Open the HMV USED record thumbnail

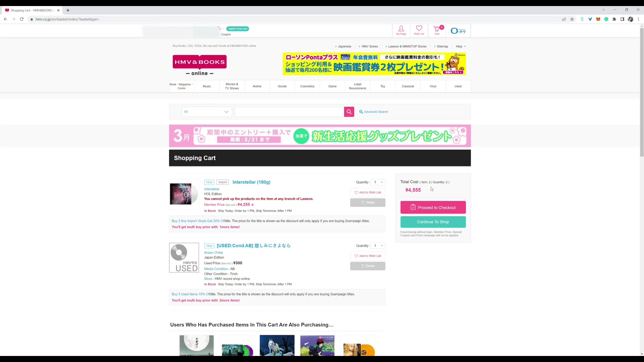[x=184, y=258]
